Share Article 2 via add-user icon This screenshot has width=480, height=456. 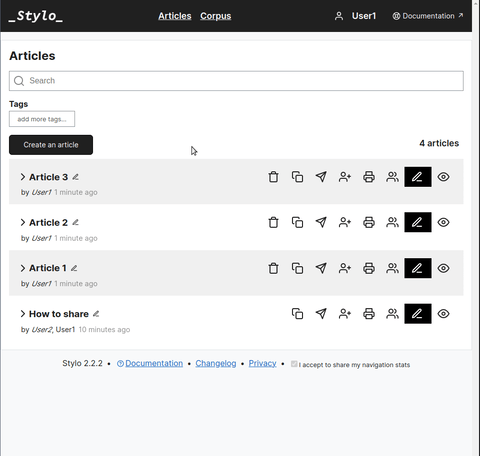[345, 222]
